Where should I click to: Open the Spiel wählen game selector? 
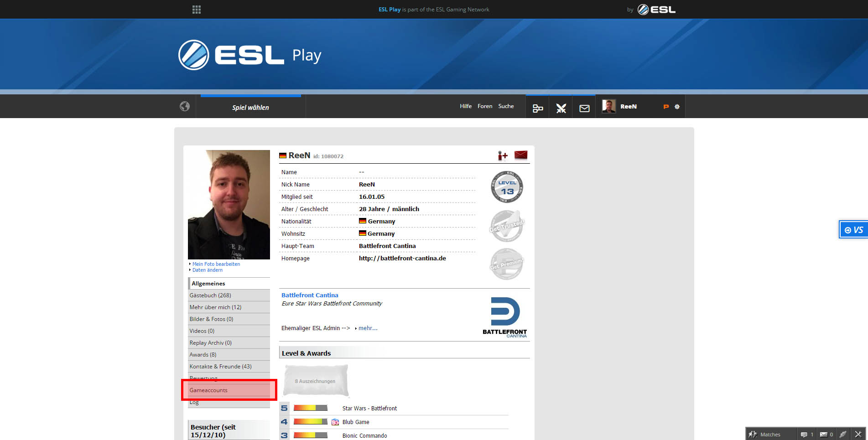coord(250,108)
